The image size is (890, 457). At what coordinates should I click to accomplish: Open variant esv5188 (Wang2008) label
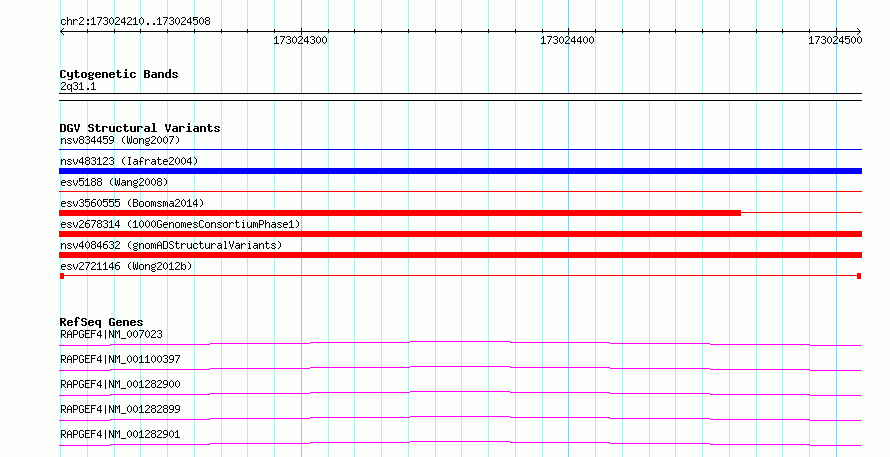pos(114,182)
